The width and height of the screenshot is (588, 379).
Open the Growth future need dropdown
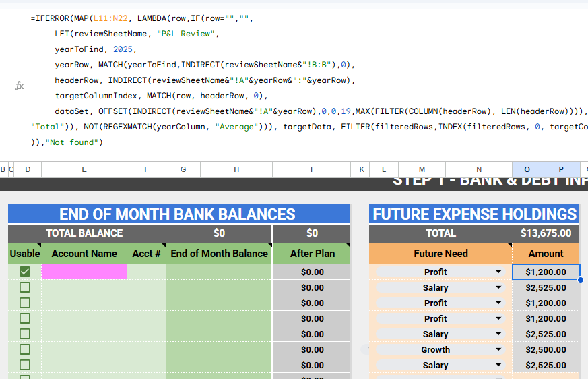tap(498, 349)
